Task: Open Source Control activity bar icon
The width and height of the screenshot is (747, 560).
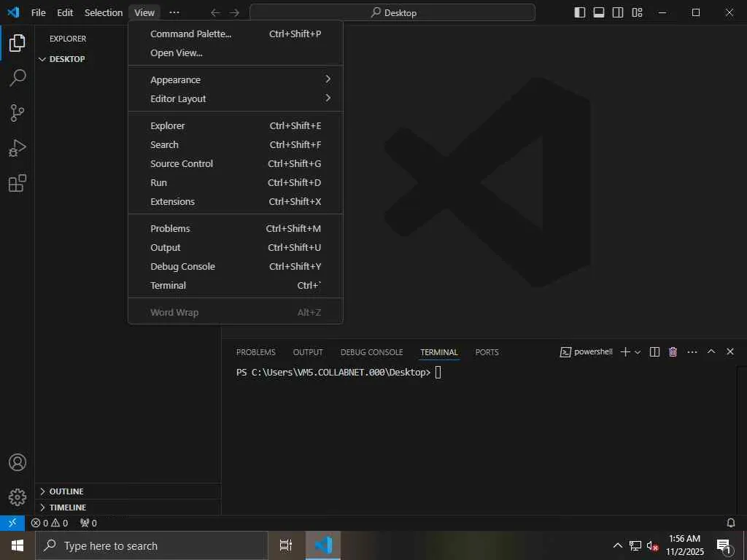Action: pyautogui.click(x=18, y=113)
